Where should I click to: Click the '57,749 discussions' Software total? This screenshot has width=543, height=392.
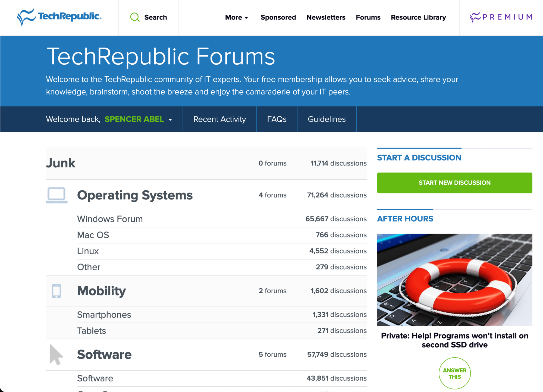pyautogui.click(x=337, y=355)
